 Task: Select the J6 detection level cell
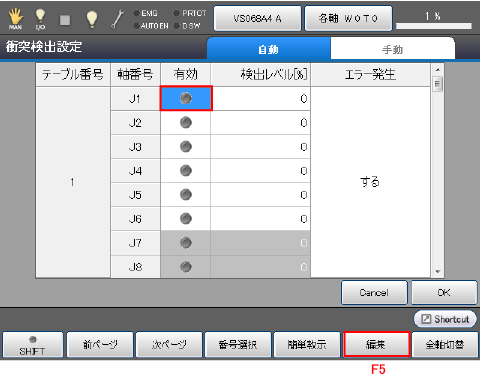(x=261, y=219)
